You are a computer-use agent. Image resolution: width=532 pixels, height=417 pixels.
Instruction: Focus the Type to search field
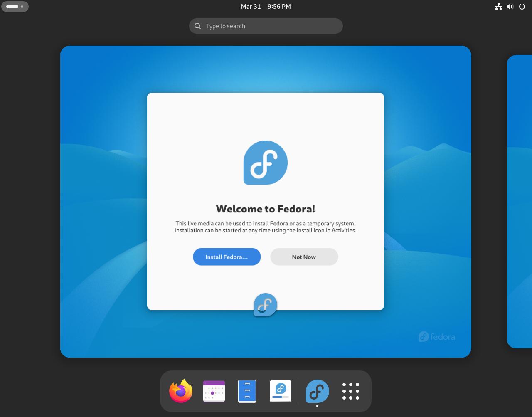coord(266,26)
